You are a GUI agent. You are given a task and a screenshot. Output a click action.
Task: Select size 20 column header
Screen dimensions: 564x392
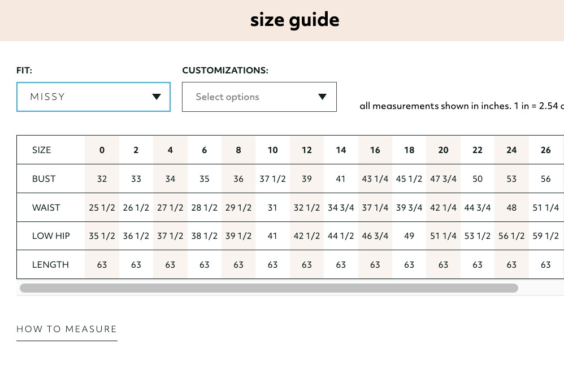443,150
